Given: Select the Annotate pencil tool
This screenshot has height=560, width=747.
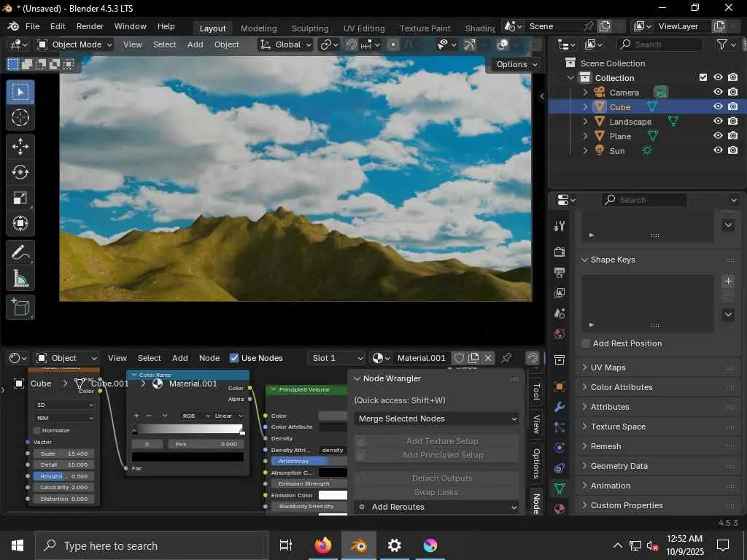Looking at the screenshot, I should [x=20, y=253].
